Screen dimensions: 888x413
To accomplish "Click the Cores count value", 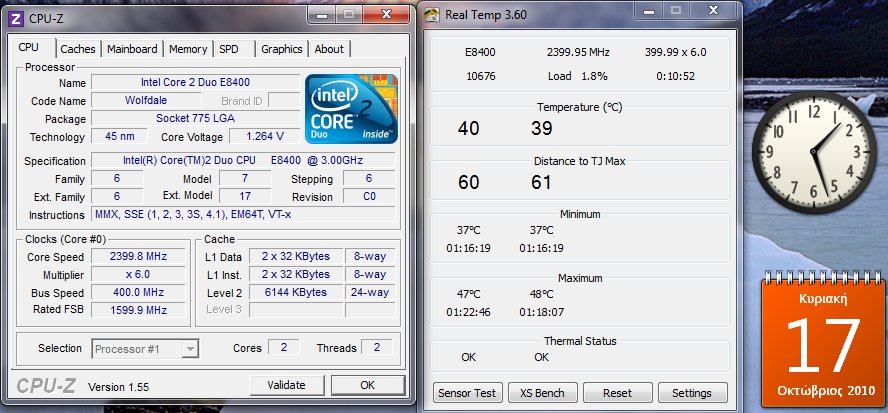I will tap(283, 347).
